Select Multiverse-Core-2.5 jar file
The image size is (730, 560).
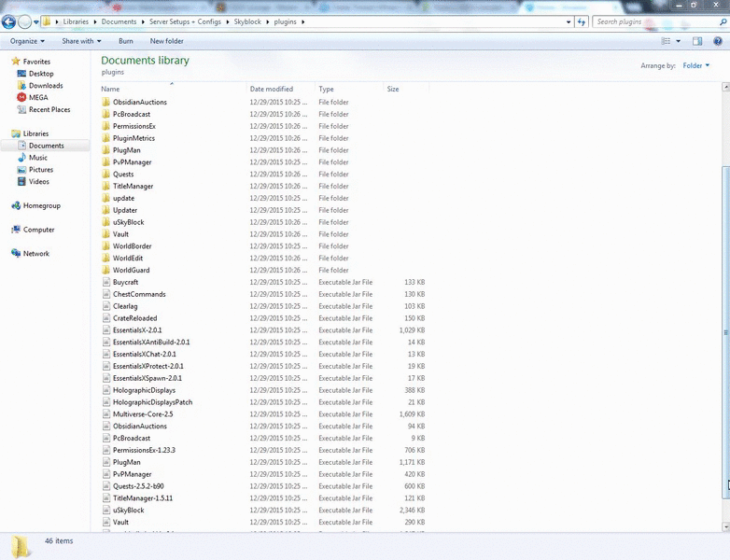[x=143, y=414]
